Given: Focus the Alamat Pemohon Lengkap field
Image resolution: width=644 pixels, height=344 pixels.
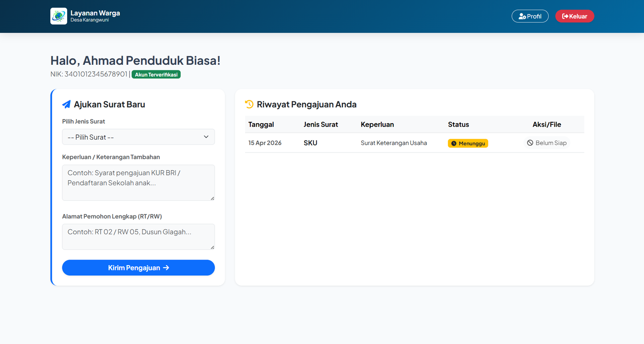Looking at the screenshot, I should point(138,237).
